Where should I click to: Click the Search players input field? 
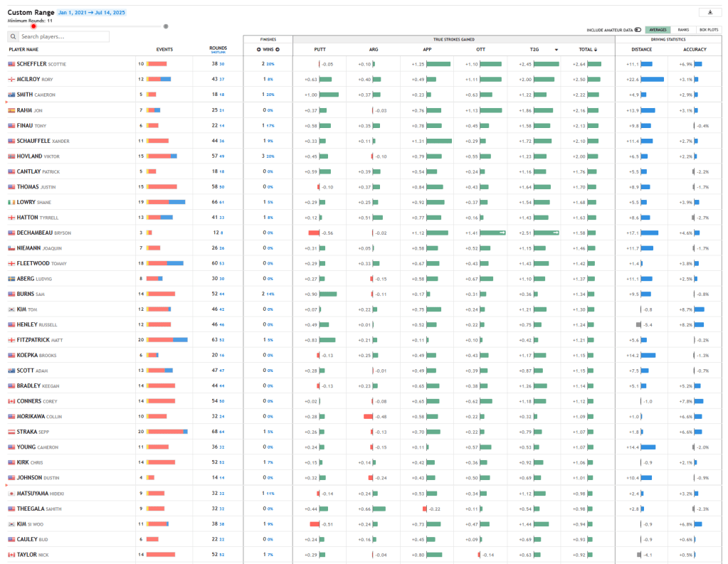pos(64,36)
